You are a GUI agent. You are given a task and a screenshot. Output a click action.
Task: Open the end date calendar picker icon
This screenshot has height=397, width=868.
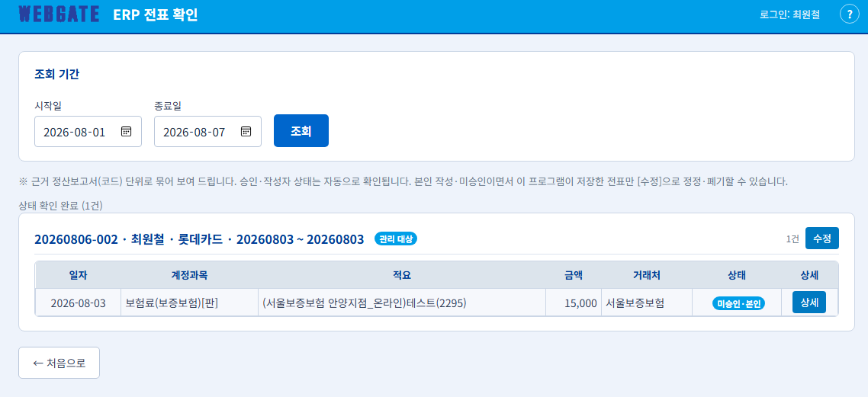coord(246,132)
